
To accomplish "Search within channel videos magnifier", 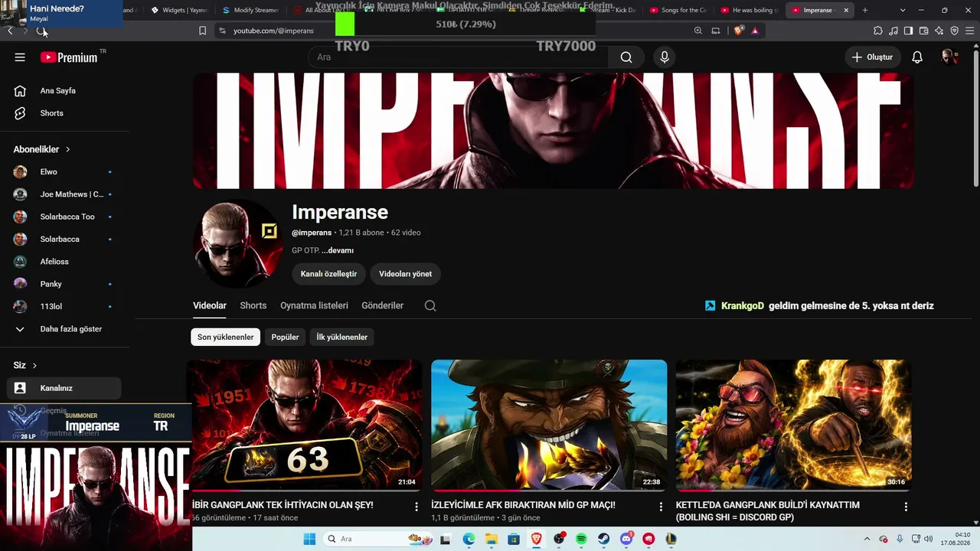I will tap(430, 305).
